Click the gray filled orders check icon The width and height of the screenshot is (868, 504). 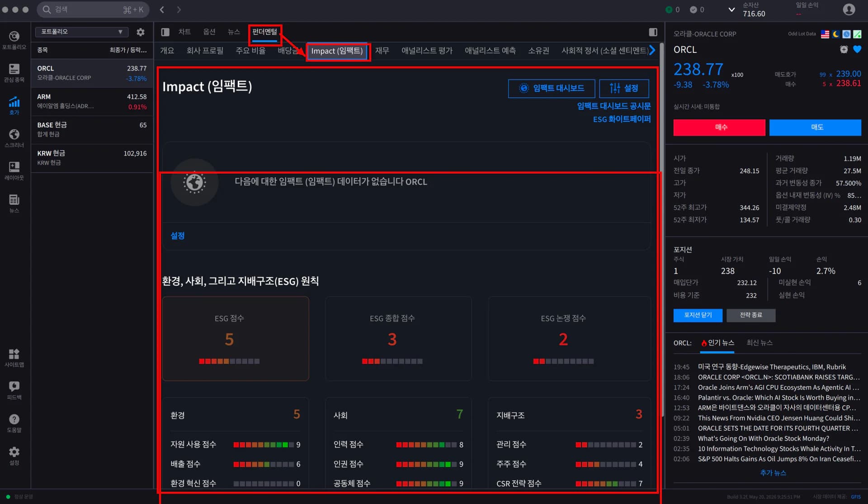pos(693,9)
